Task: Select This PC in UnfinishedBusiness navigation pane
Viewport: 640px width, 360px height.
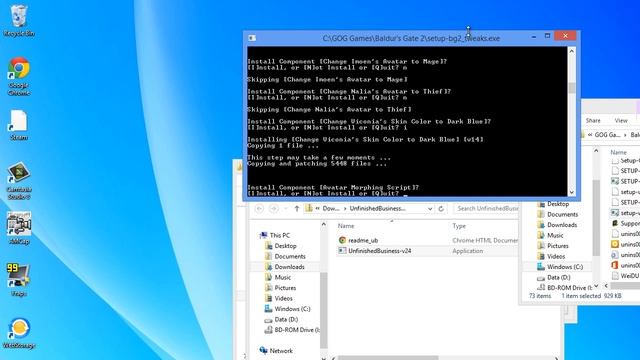Action: coord(276,235)
